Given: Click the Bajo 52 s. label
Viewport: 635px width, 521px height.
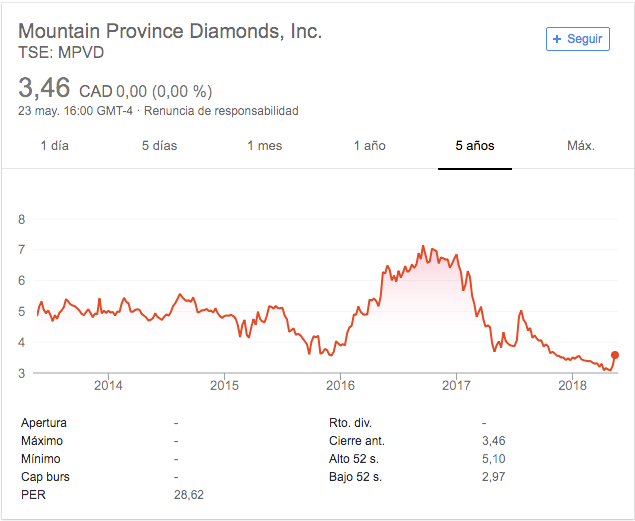Looking at the screenshot, I should tap(355, 477).
